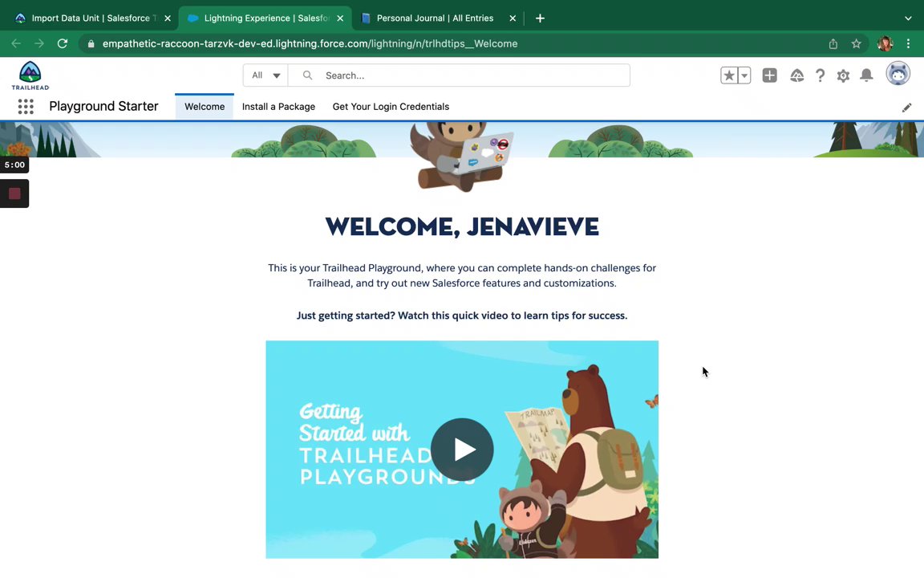924x578 pixels.
Task: Open the Trailhead guidance icon in header
Action: 796,75
